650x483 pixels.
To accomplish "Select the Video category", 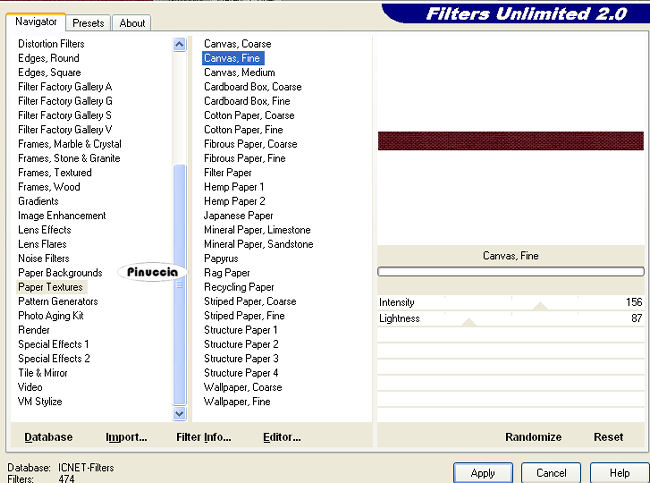I will 30,387.
